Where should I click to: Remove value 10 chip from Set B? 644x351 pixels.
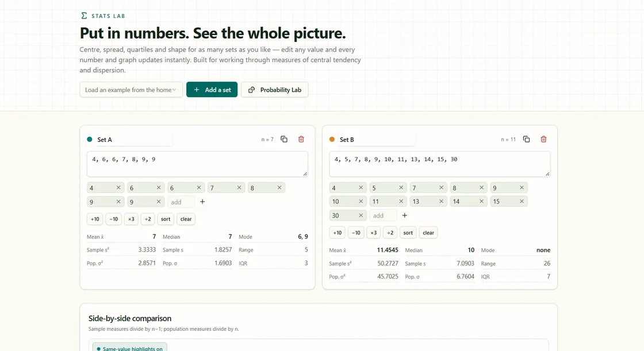[x=361, y=201]
